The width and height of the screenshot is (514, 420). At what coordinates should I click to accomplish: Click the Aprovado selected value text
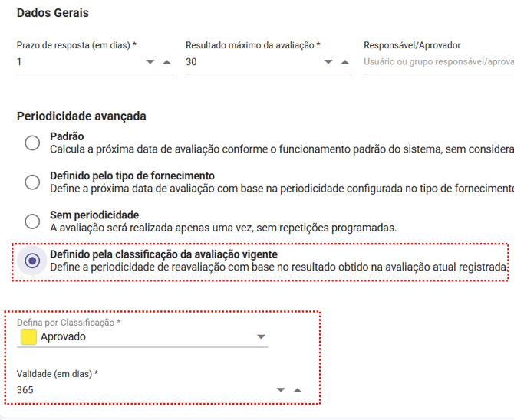[x=64, y=336]
